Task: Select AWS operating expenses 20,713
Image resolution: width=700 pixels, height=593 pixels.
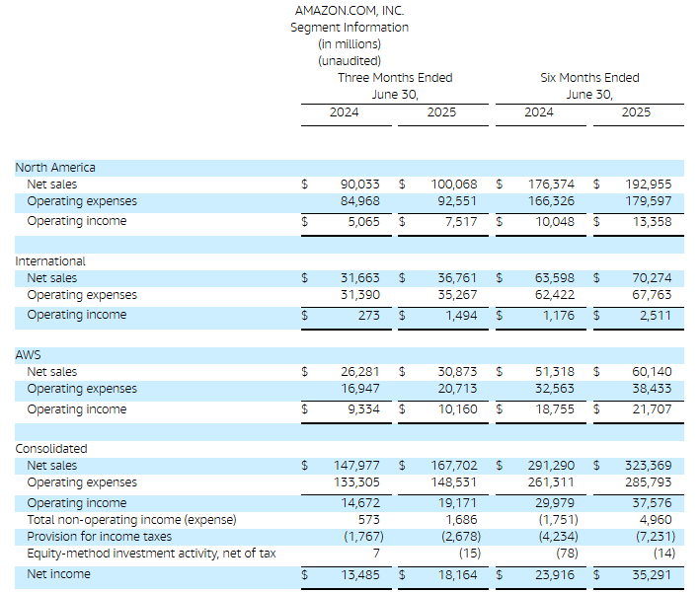Action: (457, 389)
